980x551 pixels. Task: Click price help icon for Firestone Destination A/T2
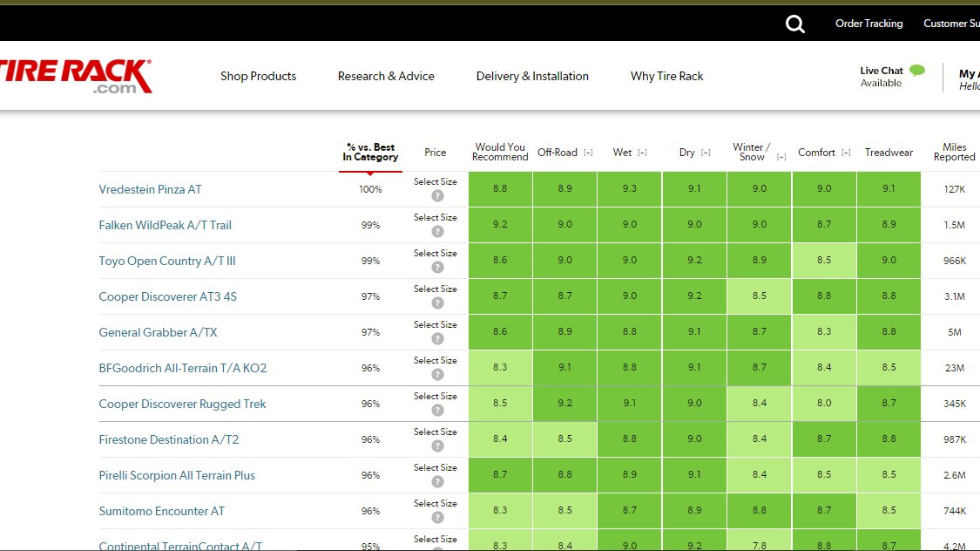click(x=437, y=446)
